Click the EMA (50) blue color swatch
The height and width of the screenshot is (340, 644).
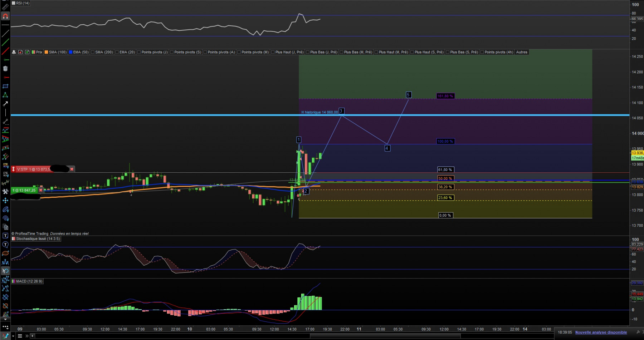tap(70, 52)
